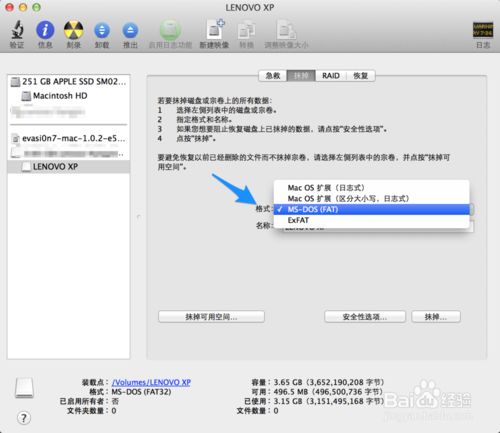Choose Mac OS 扩展（区分大小写，日志式）option
Image resolution: width=500 pixels, height=433 pixels.
(x=371, y=199)
